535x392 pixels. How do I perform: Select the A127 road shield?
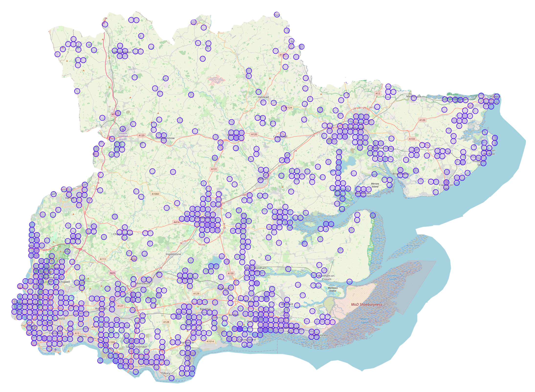(x=120, y=306)
